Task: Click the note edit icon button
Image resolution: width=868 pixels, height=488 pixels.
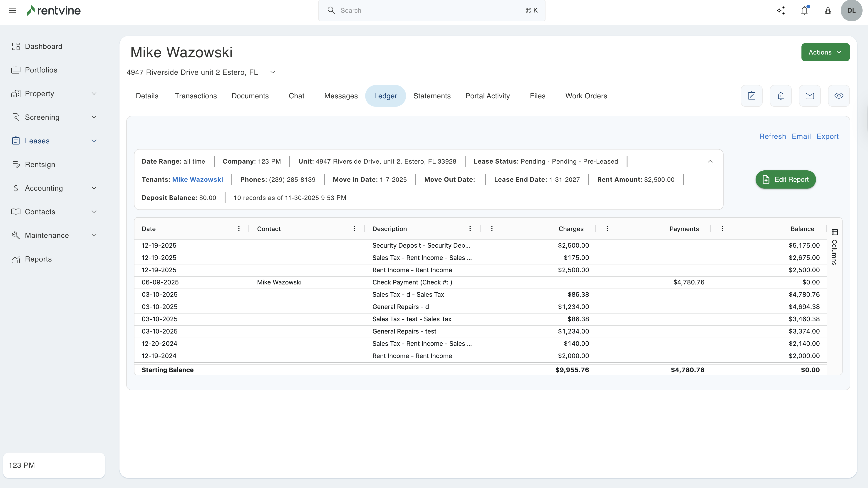Action: [x=751, y=96]
